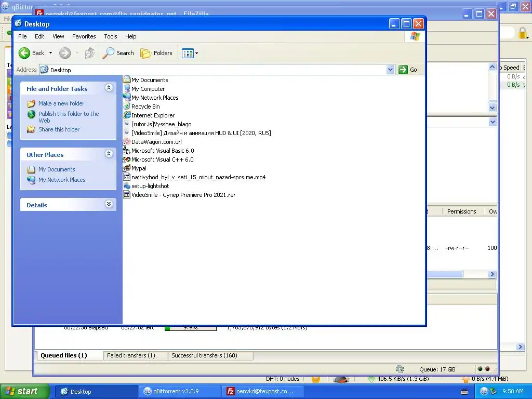Click the Go button beside address bar
532x399 pixels.
408,70
